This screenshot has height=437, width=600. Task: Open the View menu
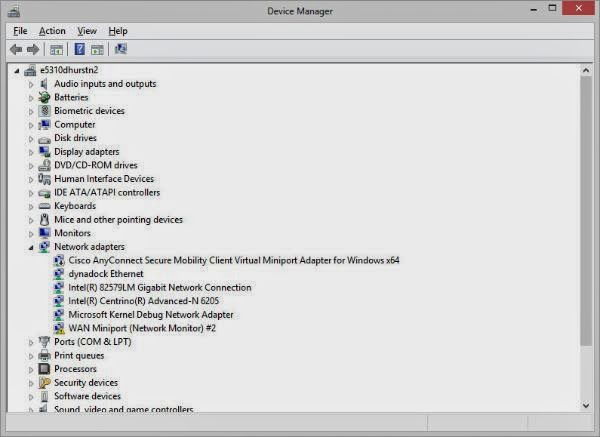[x=87, y=31]
